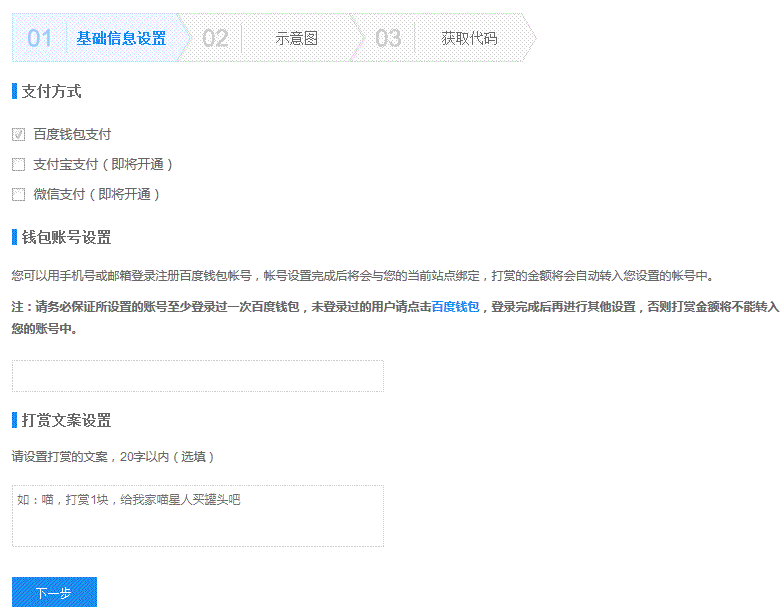
Task: Check the 支付宝支付 checkbox
Action: click(x=18, y=164)
